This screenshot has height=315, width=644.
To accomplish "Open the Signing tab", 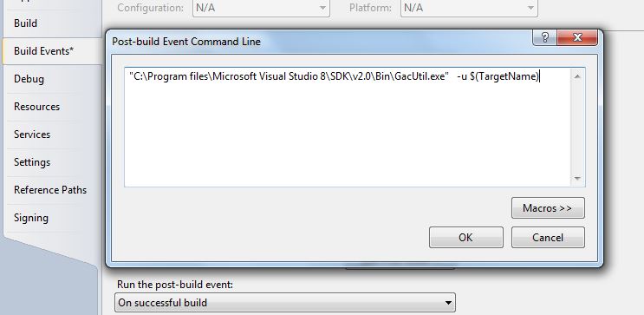I will coord(31,218).
